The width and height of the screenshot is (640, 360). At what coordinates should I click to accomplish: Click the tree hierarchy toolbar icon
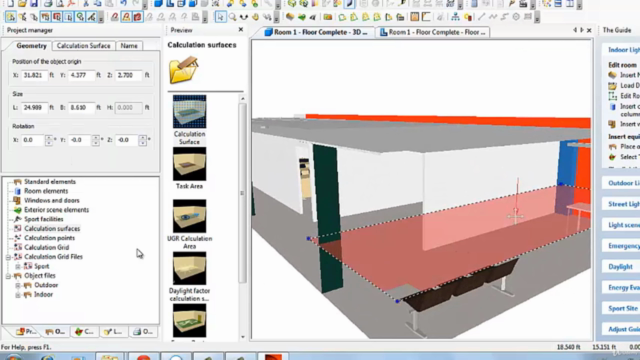tap(455, 17)
